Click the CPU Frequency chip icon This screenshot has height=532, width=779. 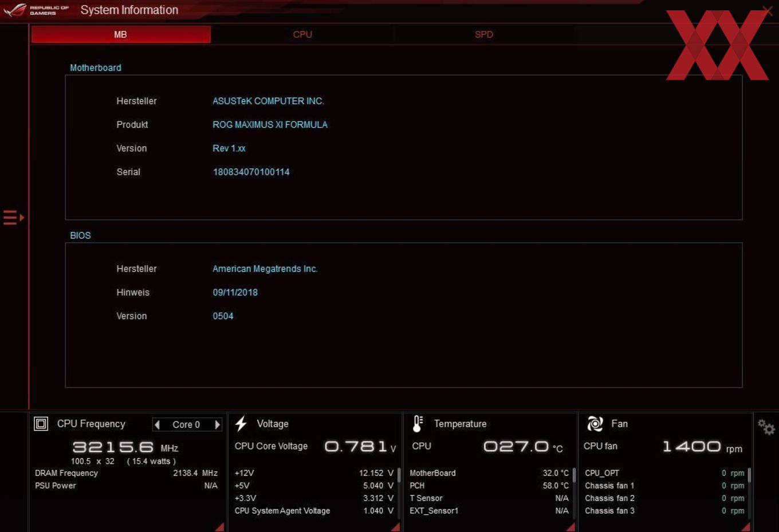[41, 424]
